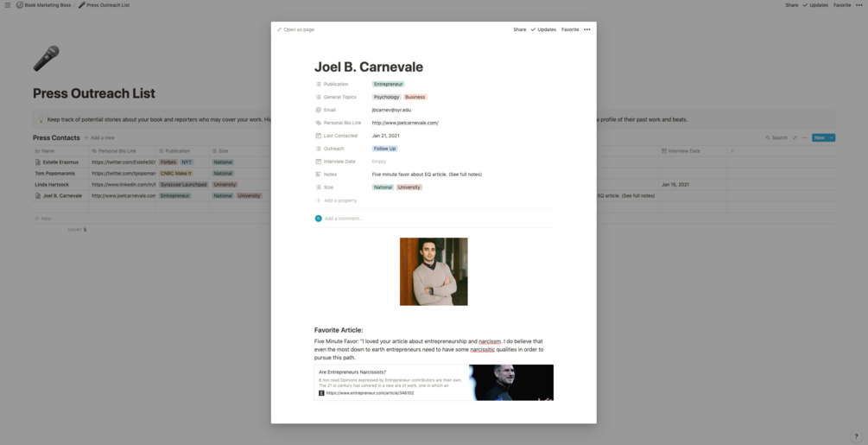Click the Publication property icon
The image size is (868, 445).
click(x=319, y=84)
